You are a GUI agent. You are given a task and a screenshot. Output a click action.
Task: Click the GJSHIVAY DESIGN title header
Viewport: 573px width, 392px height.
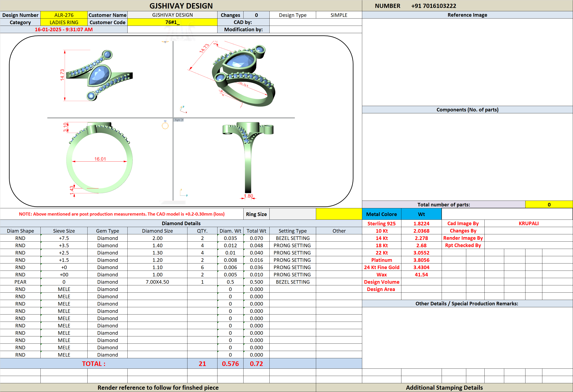pyautogui.click(x=181, y=6)
